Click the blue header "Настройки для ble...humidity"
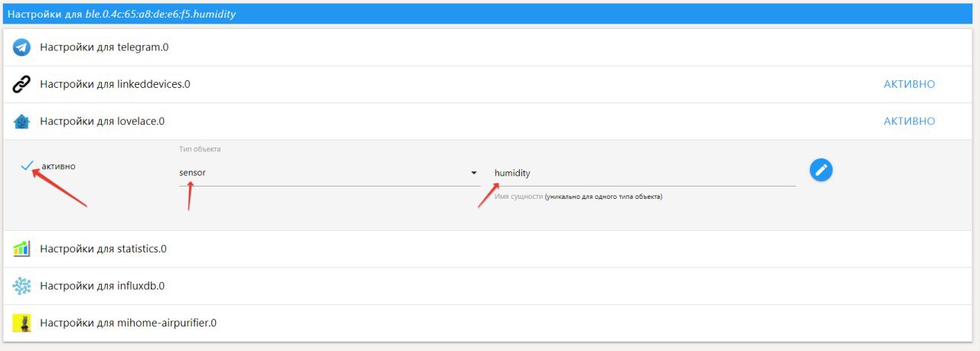 487,14
